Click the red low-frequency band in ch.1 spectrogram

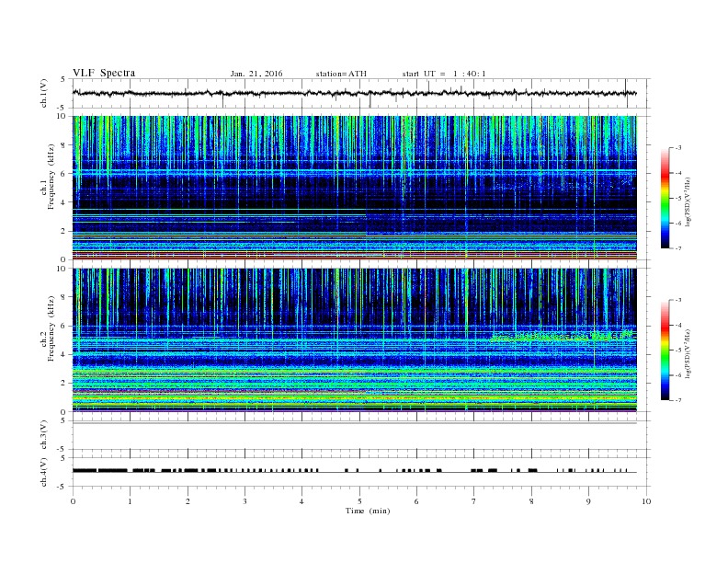355,256
